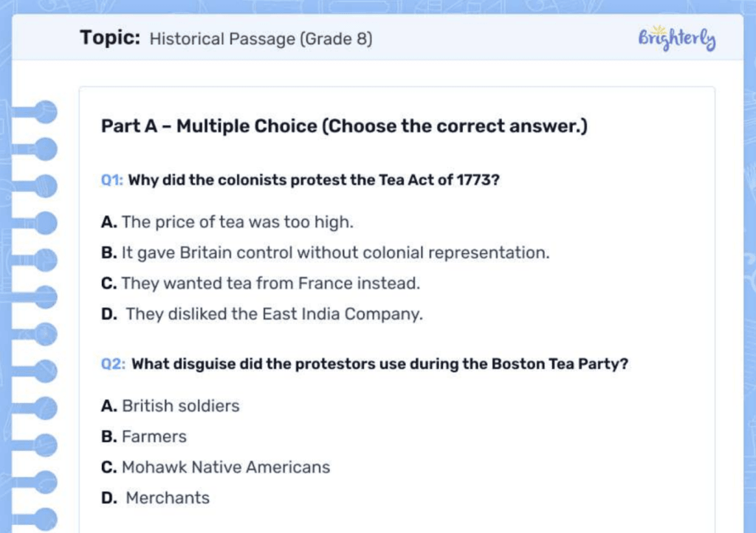This screenshot has height=533, width=756.
Task: Click the Brighterly logo
Action: (676, 38)
